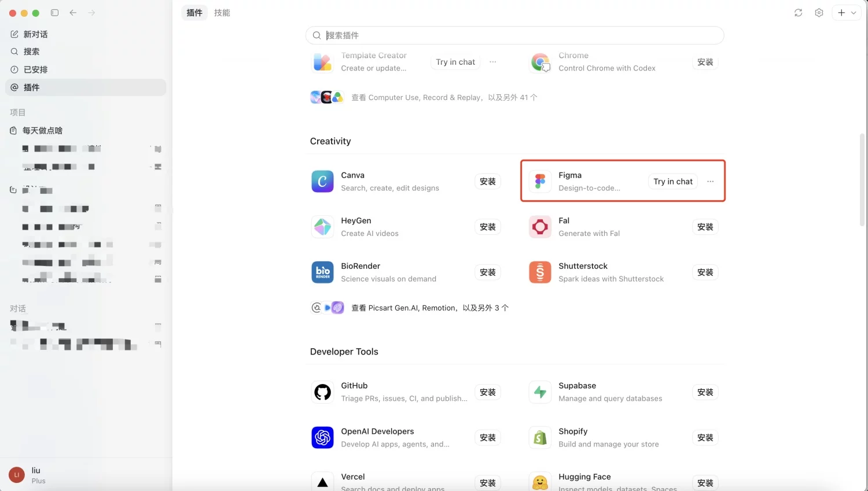Open the GitHub plugin icon

[x=322, y=392]
